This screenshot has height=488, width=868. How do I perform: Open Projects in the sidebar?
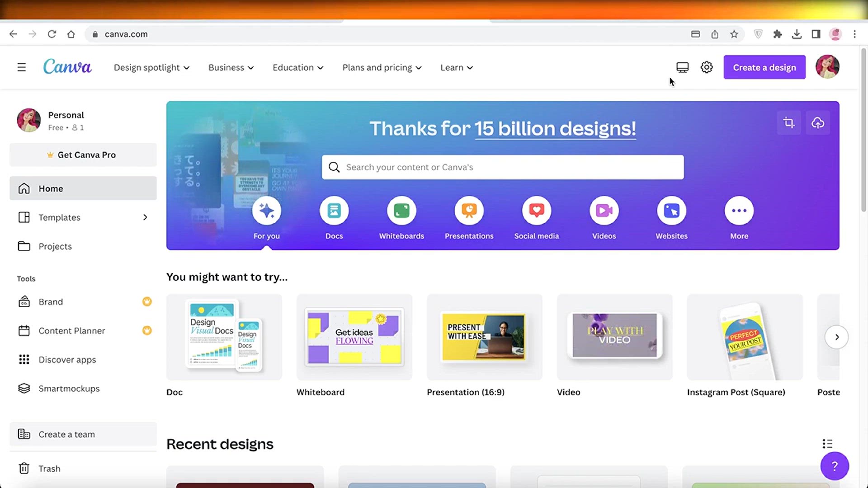pos(83,246)
